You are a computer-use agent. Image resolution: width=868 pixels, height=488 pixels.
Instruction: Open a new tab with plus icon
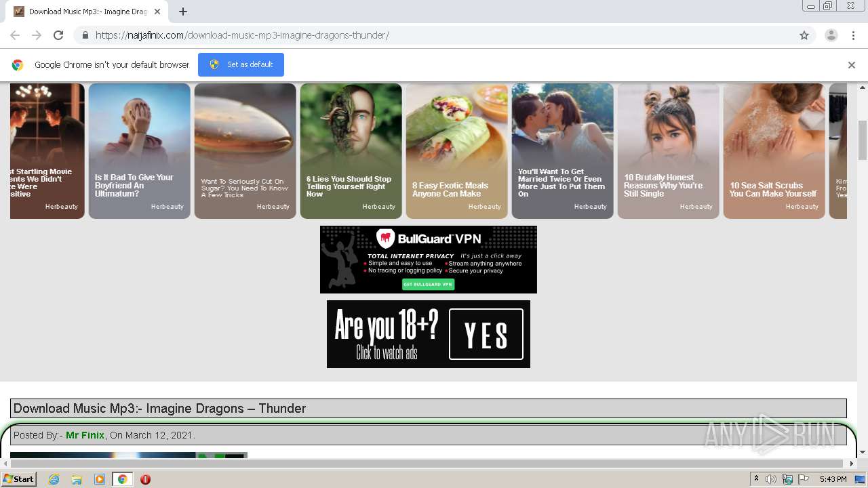(x=183, y=12)
